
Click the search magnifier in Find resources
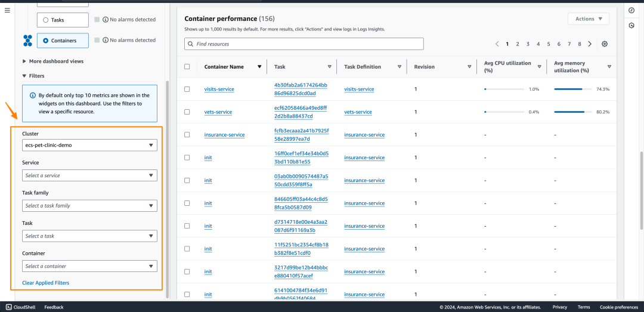click(x=191, y=44)
